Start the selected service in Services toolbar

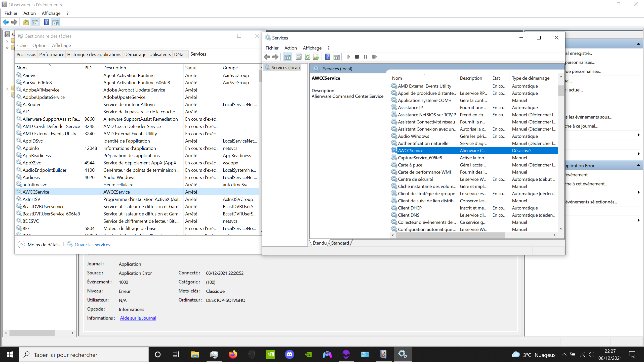click(x=348, y=57)
